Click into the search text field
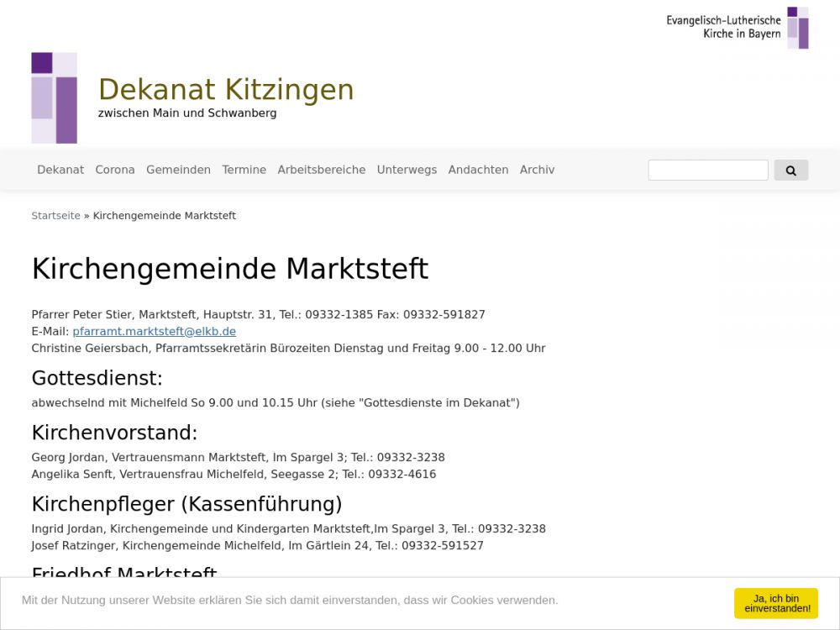The height and width of the screenshot is (630, 840). [707, 171]
